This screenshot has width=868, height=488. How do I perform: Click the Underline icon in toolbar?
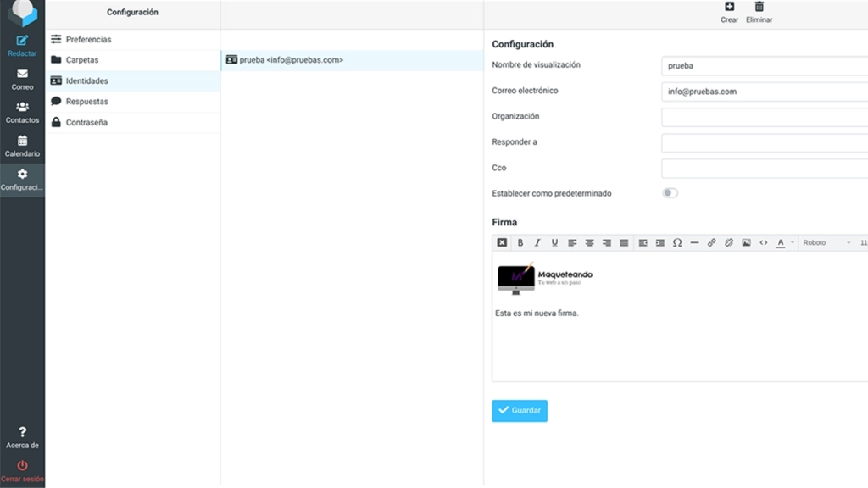click(554, 242)
